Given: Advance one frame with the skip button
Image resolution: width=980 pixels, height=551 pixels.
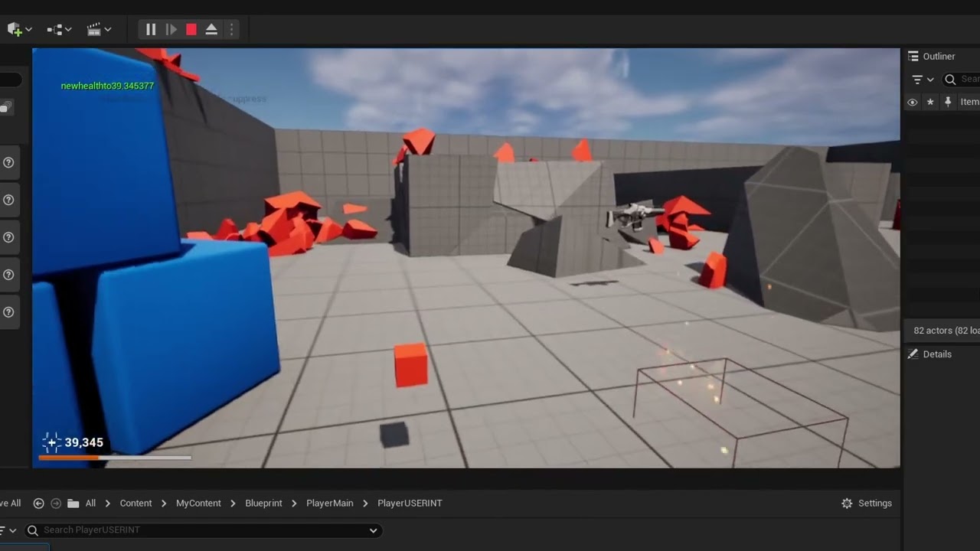Looking at the screenshot, I should (x=171, y=29).
